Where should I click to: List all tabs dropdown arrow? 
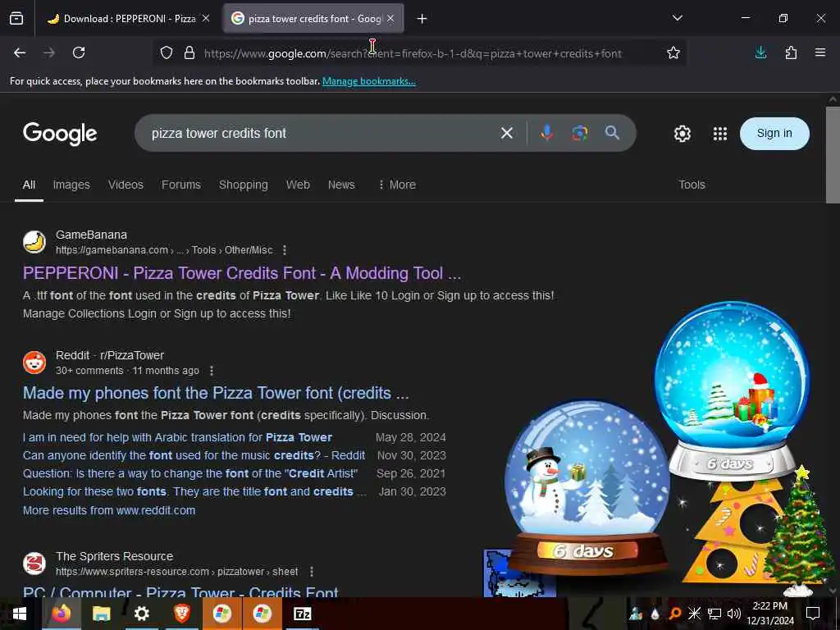(677, 18)
